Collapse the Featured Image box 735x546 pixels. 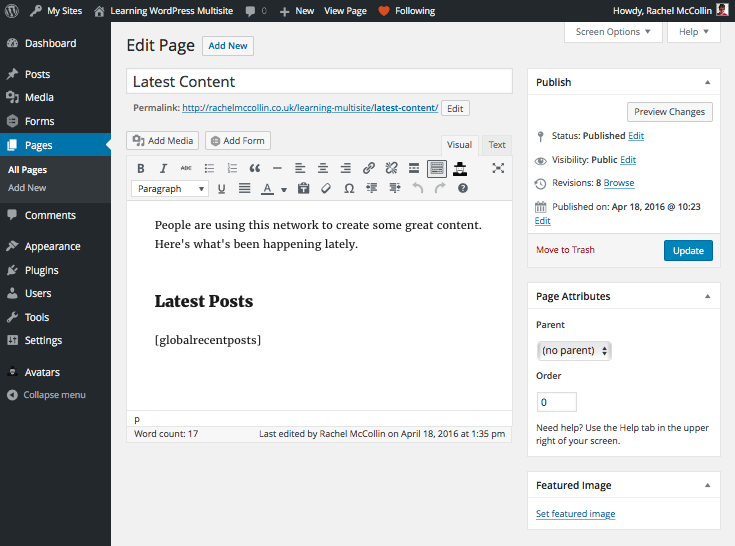(707, 485)
